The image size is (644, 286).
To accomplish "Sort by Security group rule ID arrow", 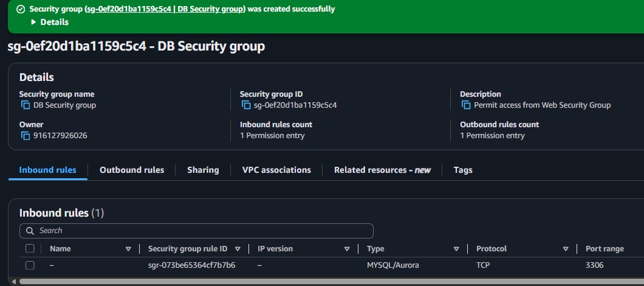I will [238, 249].
